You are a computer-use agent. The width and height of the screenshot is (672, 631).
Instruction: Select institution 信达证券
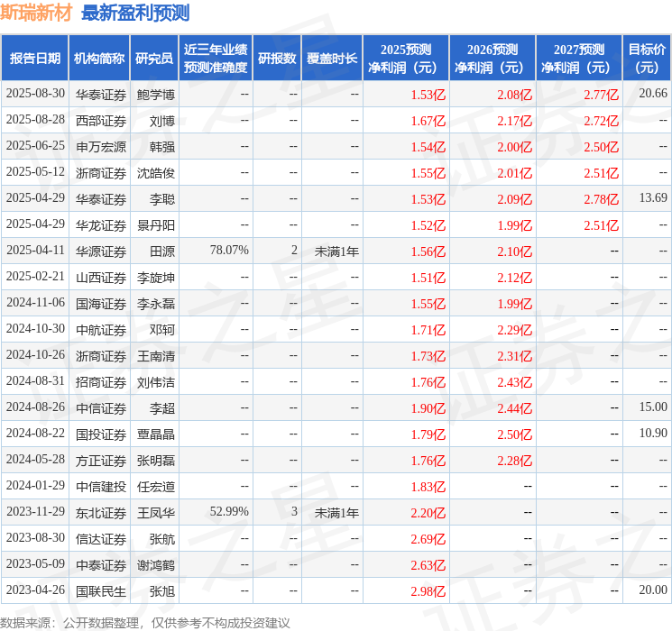(x=101, y=539)
